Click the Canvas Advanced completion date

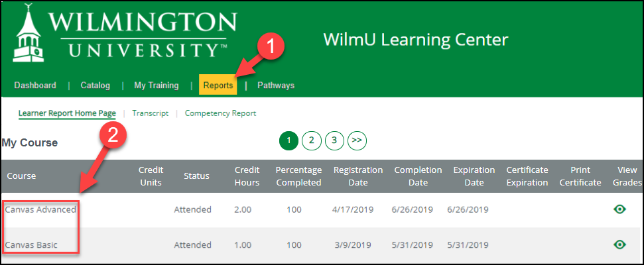413,209
